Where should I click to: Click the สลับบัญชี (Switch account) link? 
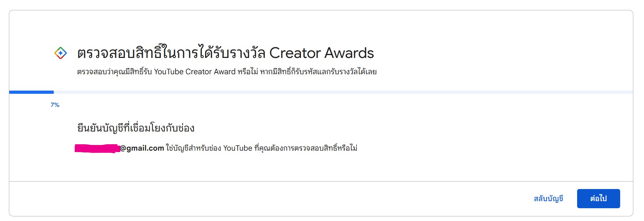pos(548,199)
